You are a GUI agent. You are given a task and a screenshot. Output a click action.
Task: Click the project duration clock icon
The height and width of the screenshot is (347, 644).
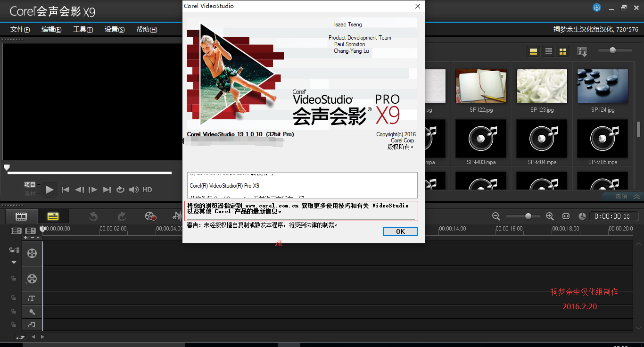pyautogui.click(x=582, y=216)
